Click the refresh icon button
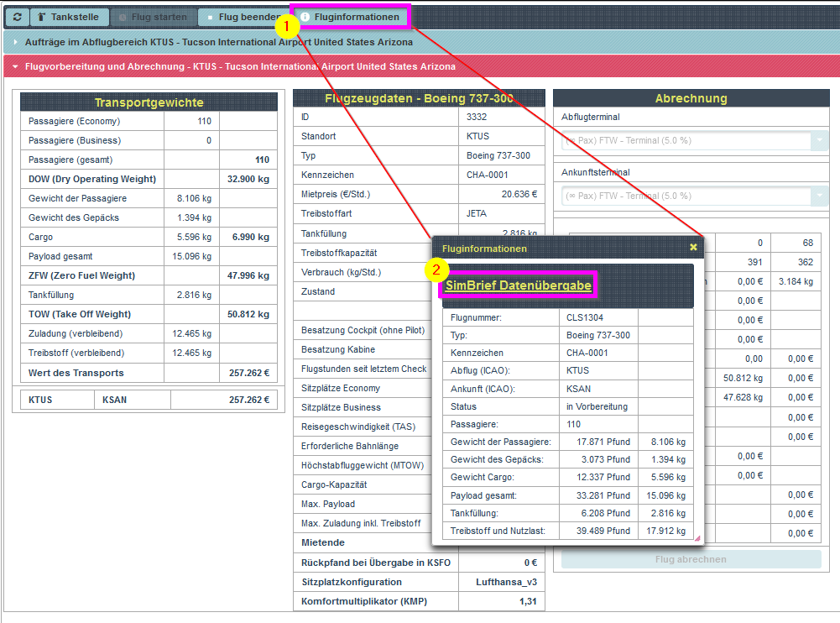Screen dimensions: 840x623 17,17
